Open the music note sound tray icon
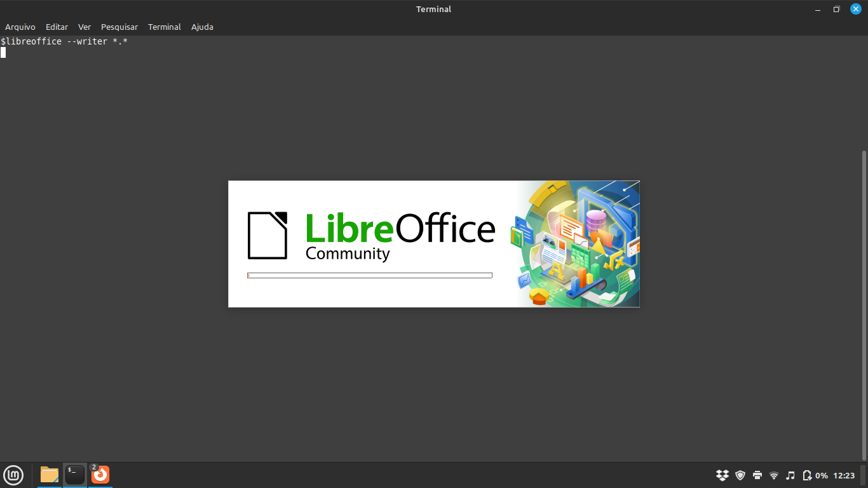This screenshot has width=868, height=488. pos(790,475)
